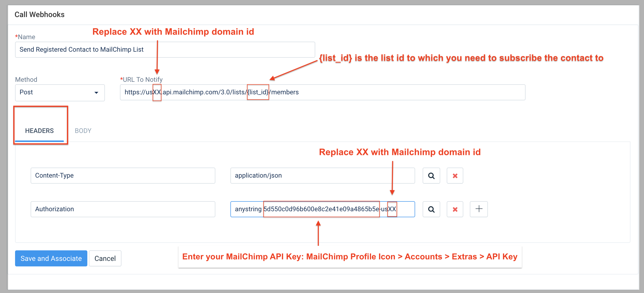Add a new header row with the plus icon
Screen dimensions: 644x293
coord(479,209)
